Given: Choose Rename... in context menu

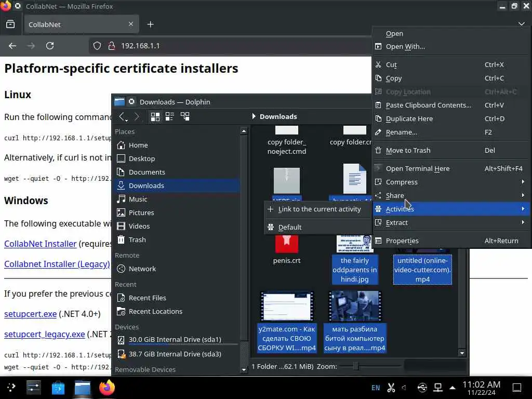Looking at the screenshot, I should pos(451,132).
